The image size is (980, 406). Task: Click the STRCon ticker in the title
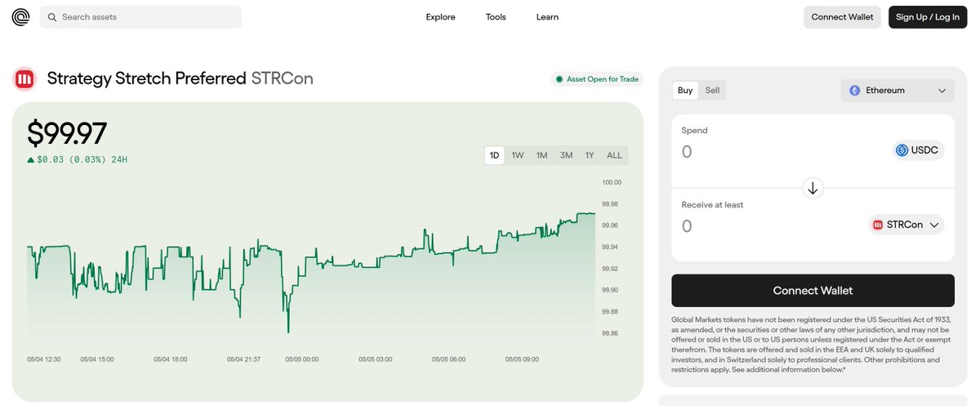click(283, 79)
